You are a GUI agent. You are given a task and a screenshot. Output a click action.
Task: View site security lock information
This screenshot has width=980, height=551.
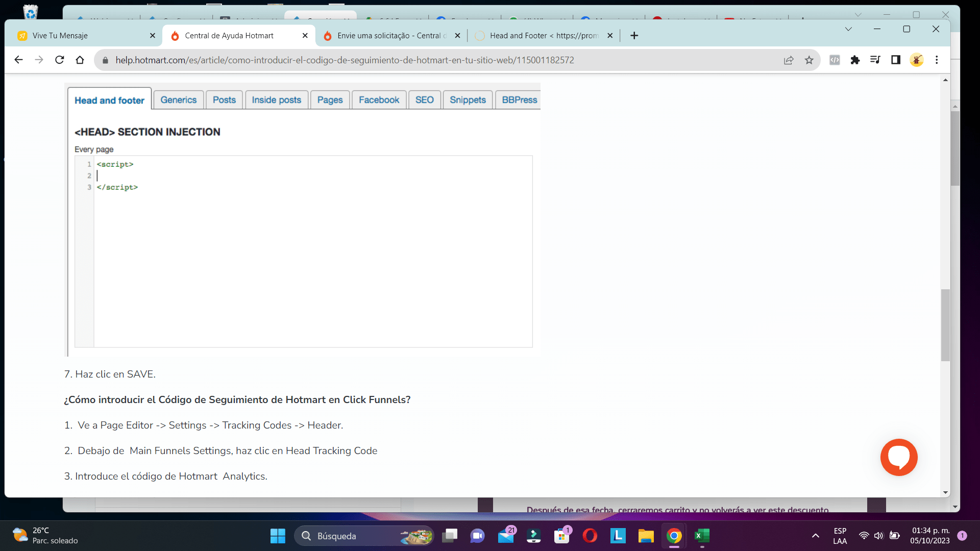click(105, 60)
